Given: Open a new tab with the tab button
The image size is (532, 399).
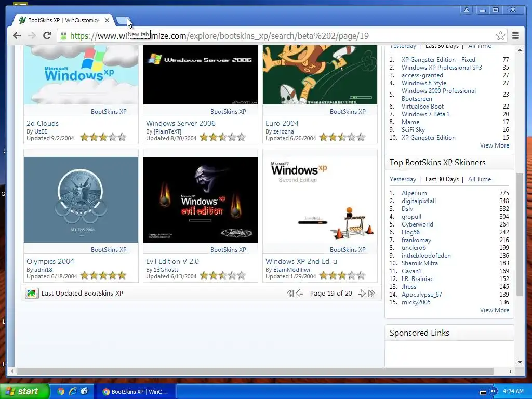Looking at the screenshot, I should [122, 21].
